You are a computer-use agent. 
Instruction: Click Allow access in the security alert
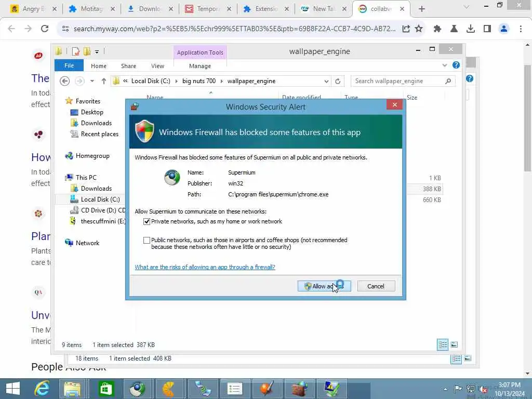coord(324,286)
